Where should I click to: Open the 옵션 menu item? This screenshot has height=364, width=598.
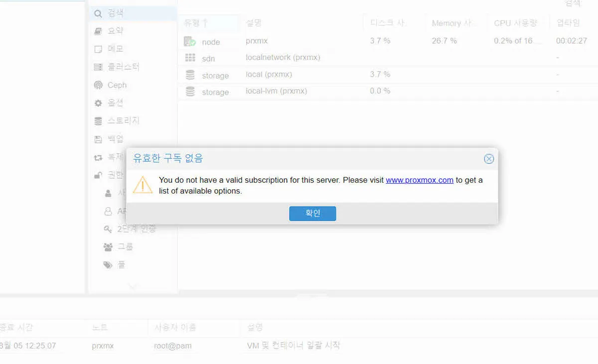(133, 103)
